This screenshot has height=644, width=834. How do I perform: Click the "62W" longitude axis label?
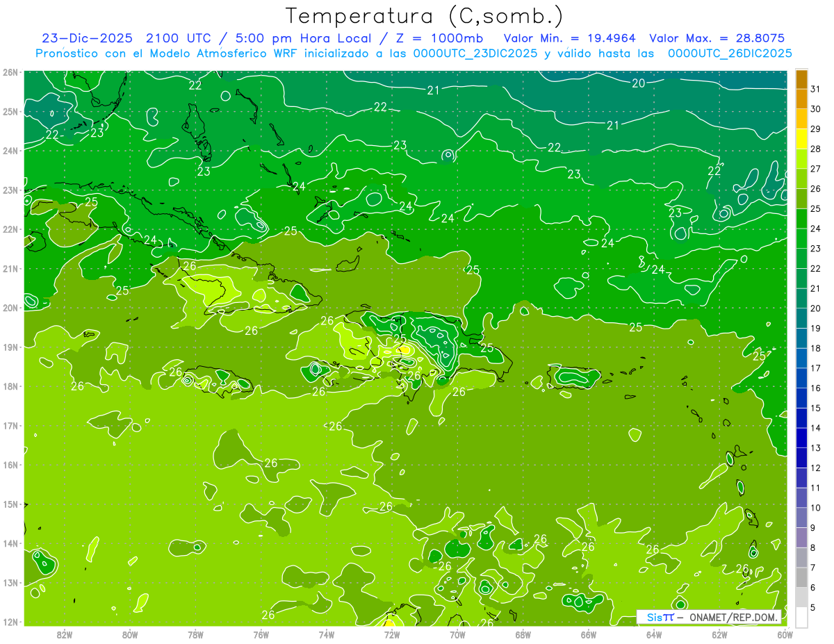(719, 634)
